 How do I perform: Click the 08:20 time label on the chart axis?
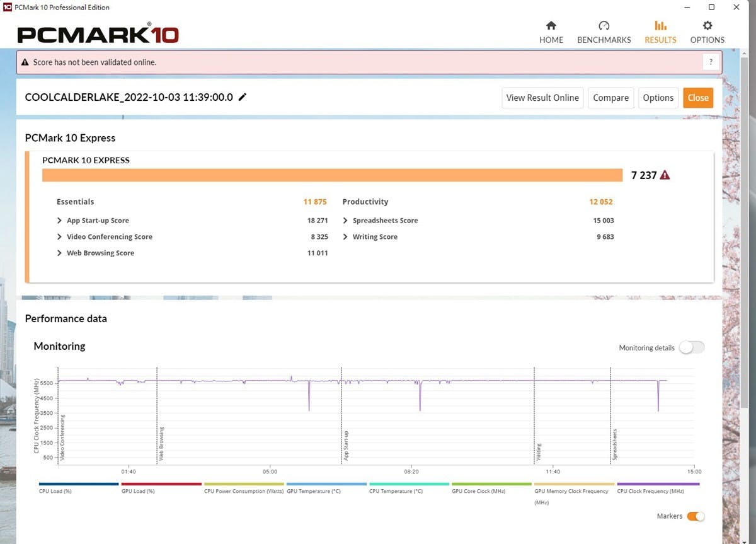tap(411, 472)
